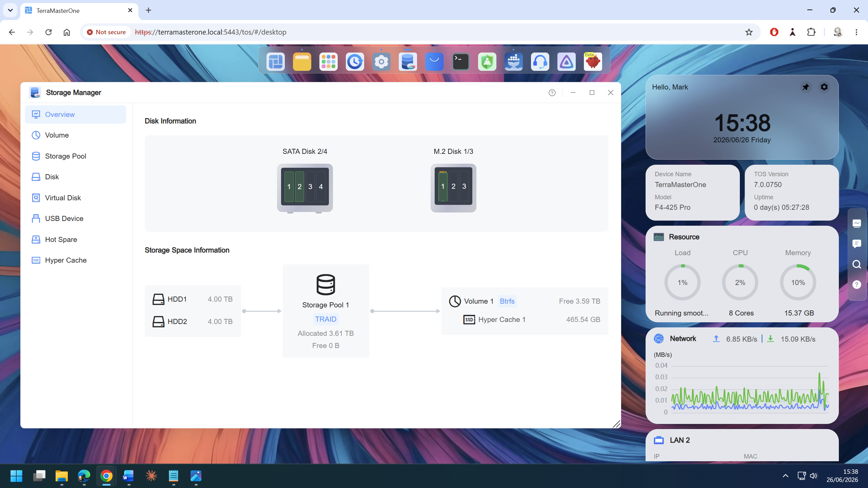The image size is (868, 488).
Task: Select SATA disk slot 2
Action: (299, 186)
